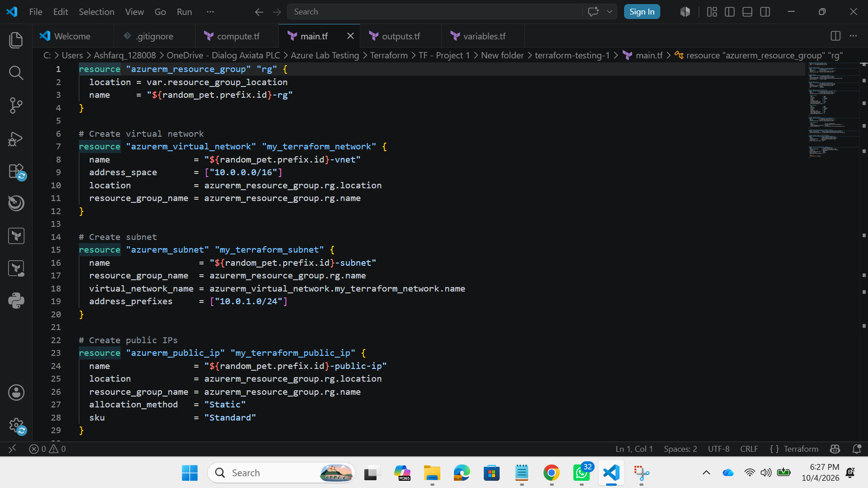
Task: Customize layout from title bar
Action: pyautogui.click(x=712, y=12)
